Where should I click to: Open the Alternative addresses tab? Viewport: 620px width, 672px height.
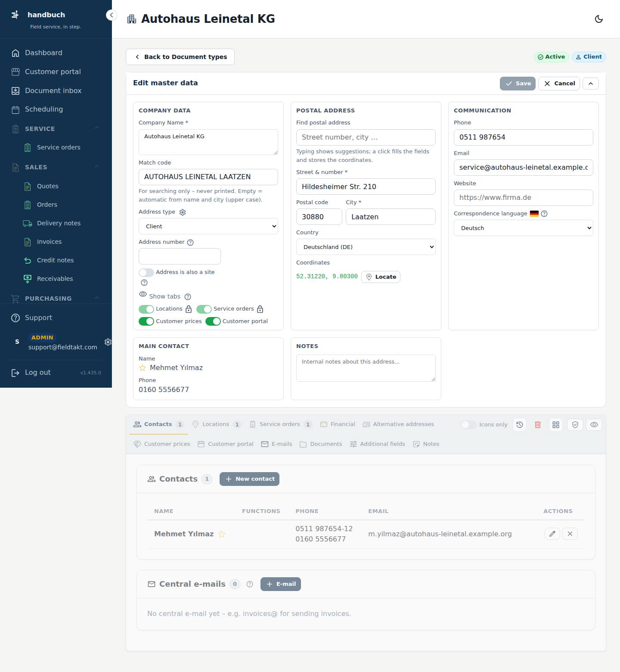point(398,424)
